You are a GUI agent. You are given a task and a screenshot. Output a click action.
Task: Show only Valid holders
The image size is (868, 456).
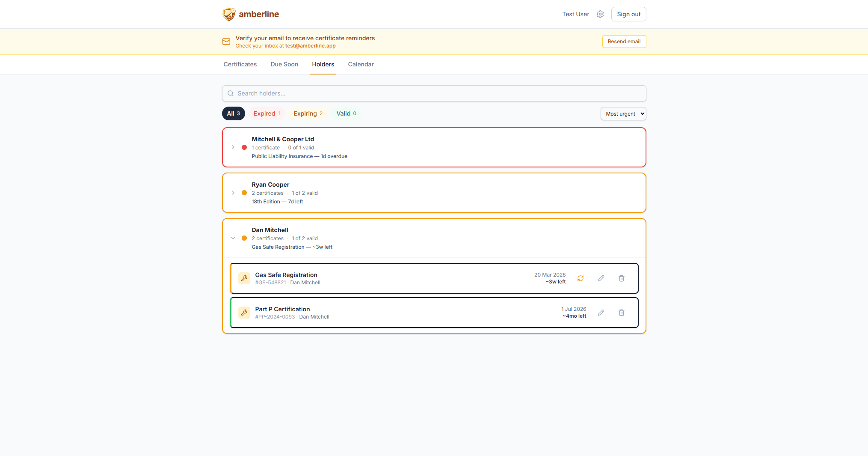(x=346, y=113)
